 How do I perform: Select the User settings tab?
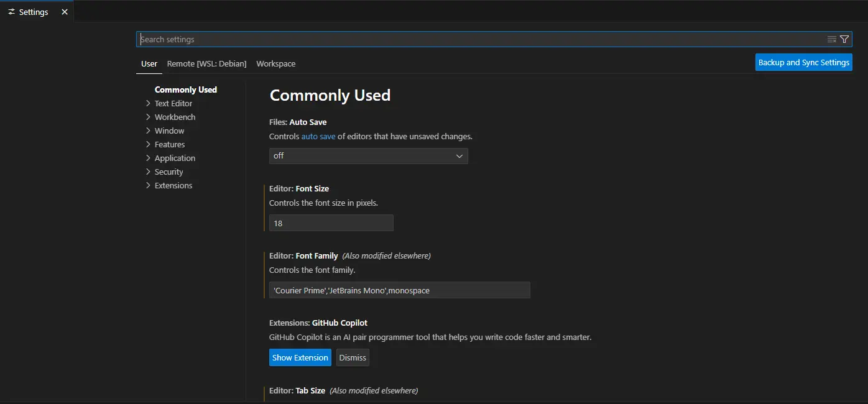[149, 64]
